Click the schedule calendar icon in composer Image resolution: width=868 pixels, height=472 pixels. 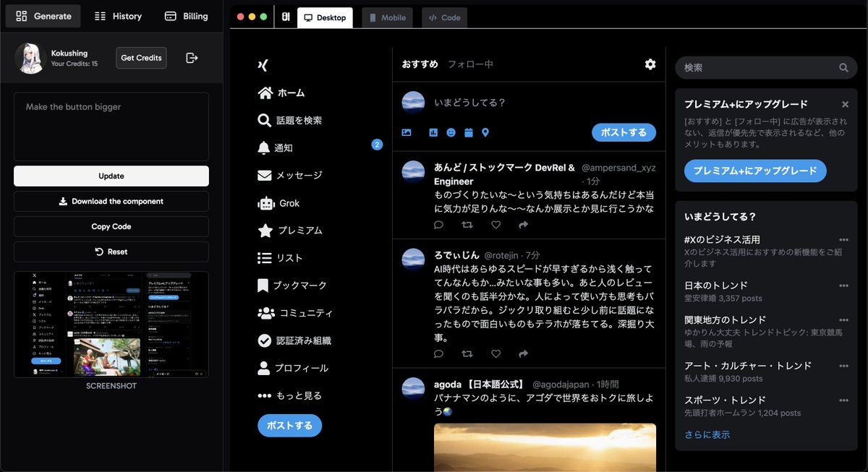point(469,132)
